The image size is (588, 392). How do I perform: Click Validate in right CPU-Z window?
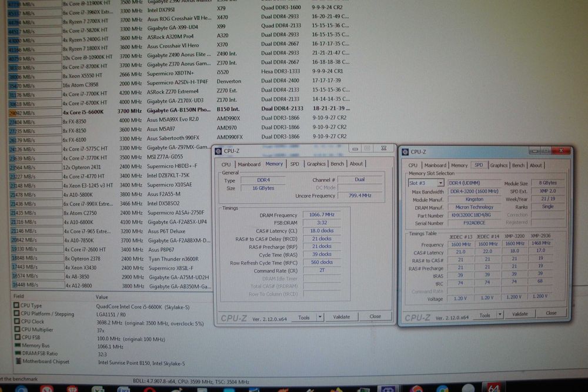(520, 314)
